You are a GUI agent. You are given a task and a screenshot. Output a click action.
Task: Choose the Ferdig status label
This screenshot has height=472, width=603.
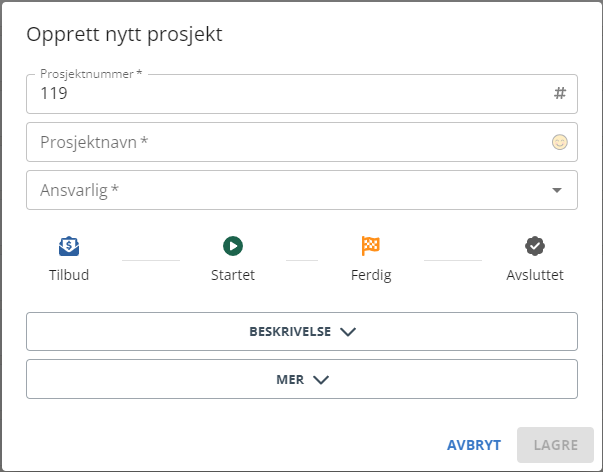[371, 275]
